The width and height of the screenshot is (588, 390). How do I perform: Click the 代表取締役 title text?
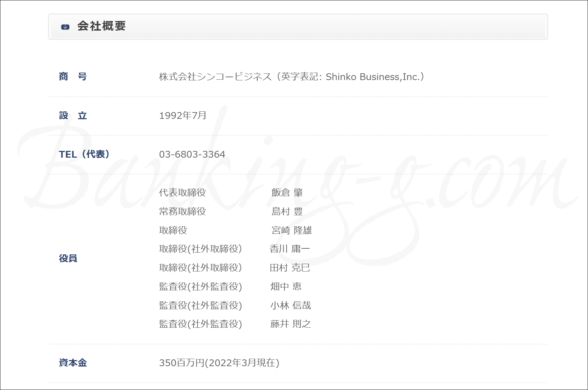[x=182, y=193]
